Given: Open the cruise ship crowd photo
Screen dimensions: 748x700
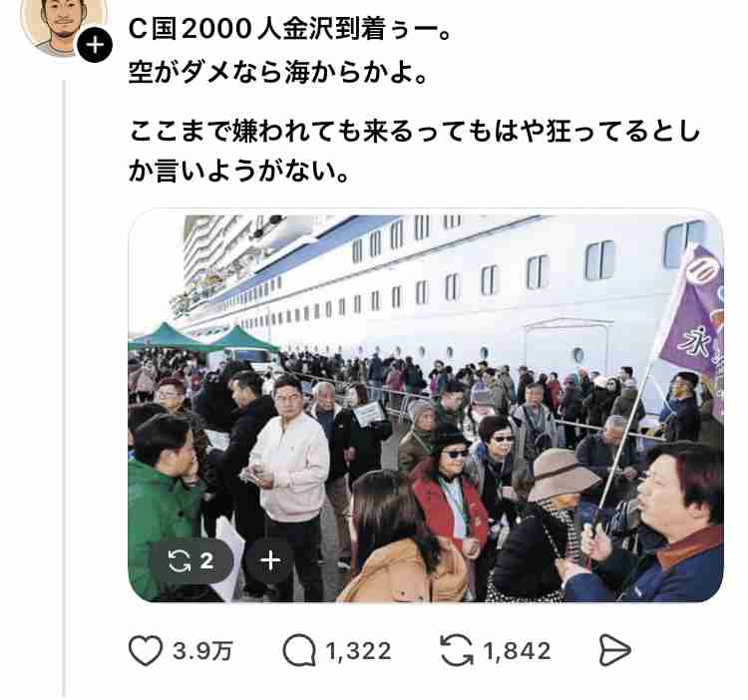Looking at the screenshot, I should point(426,406).
